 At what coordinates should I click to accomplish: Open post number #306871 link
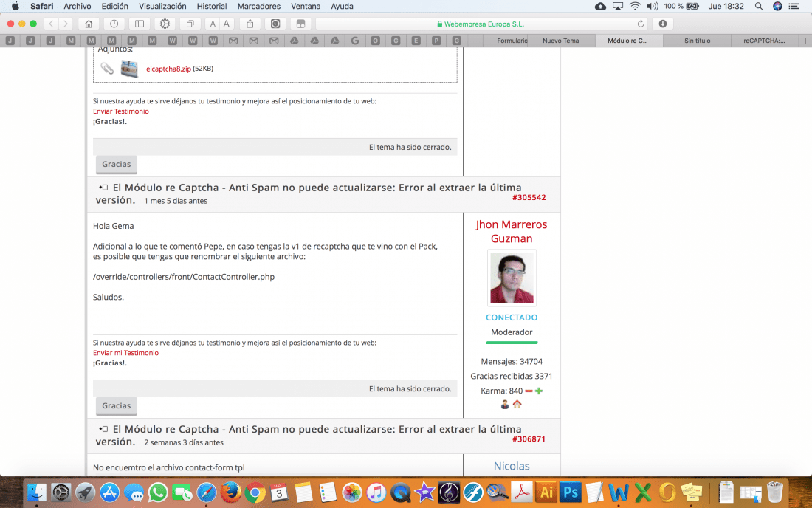(529, 439)
